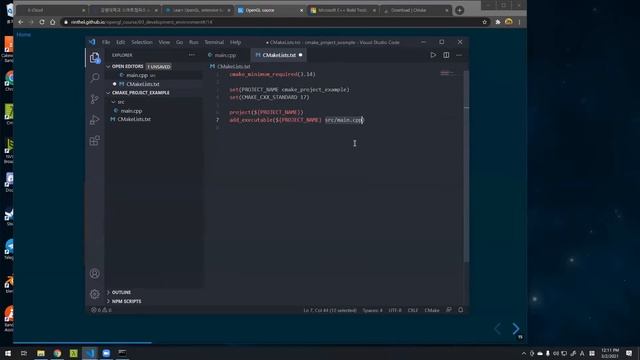Viewport: 640px width, 360px height.
Task: Click the set(CMAKE_CXX_STANDARD 17) code line
Action: [269, 97]
